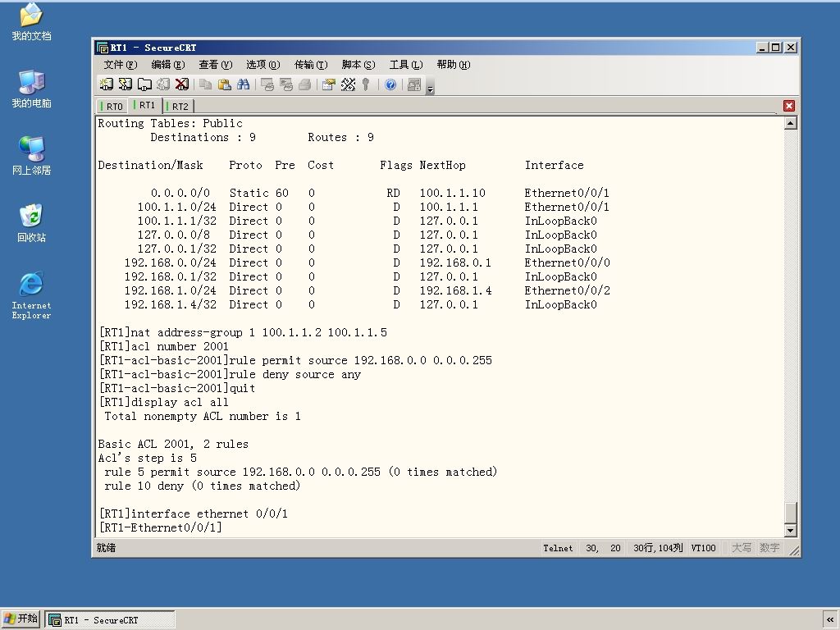Click RT1 - SecureCRT taskbar button

coord(110,620)
